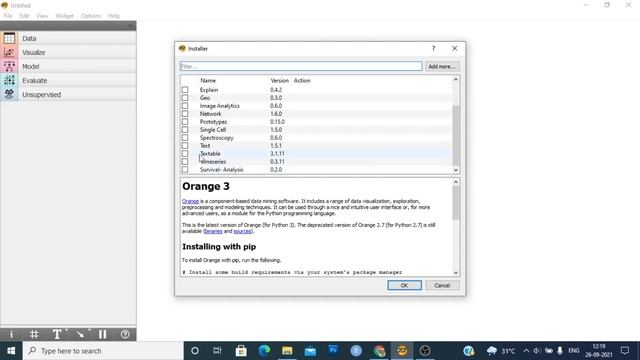Check the Prototypes add-on checkbox
The height and width of the screenshot is (360, 640).
[185, 122]
